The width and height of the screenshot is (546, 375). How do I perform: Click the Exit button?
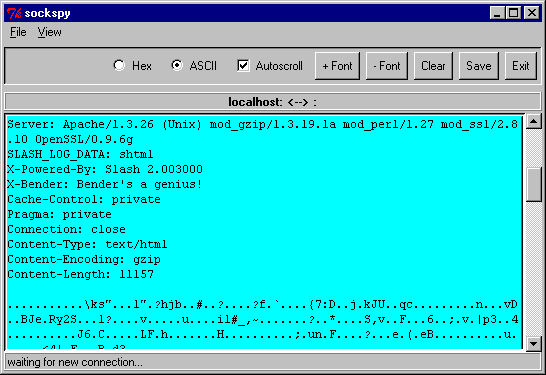(x=521, y=66)
